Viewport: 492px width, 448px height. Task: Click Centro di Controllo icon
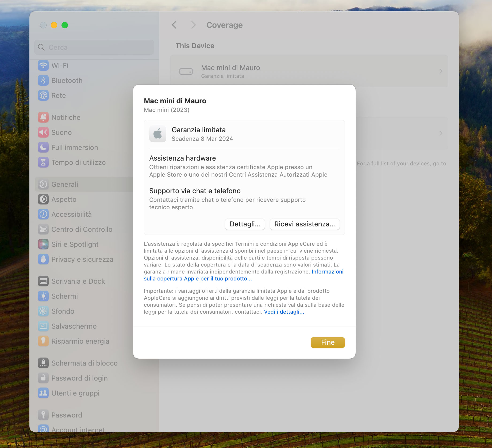pos(43,229)
